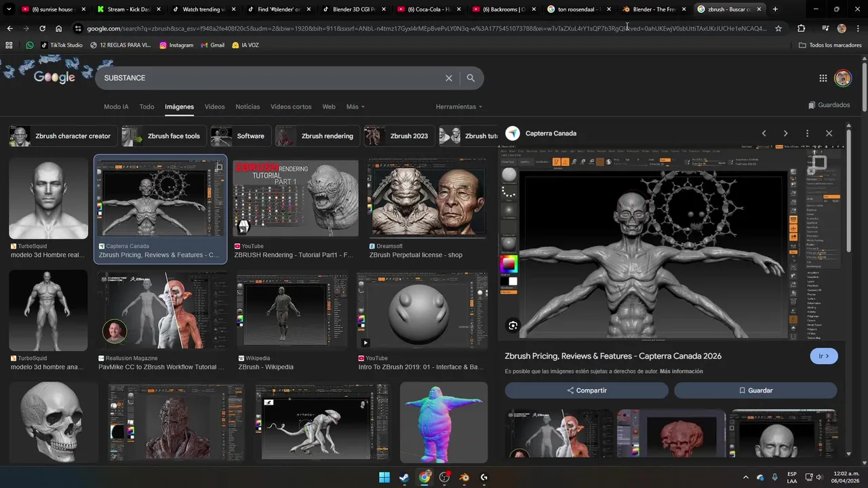Screen dimensions: 868x488
Task: Switch to the Modo IA tab
Action: 116,106
